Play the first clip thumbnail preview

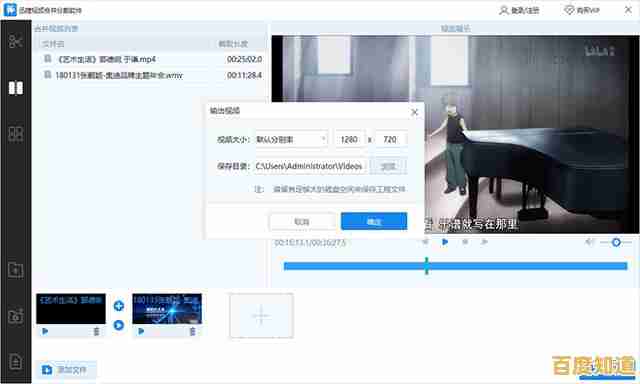click(45, 331)
